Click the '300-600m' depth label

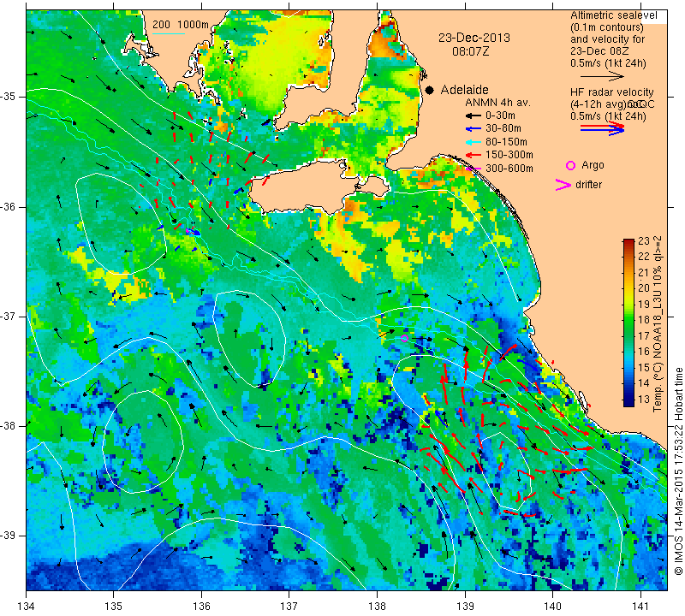pyautogui.click(x=509, y=169)
